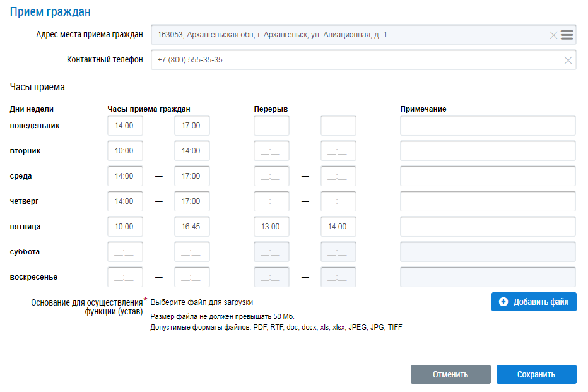
Task: Edit Friday break start time 13:00
Action: pyautogui.click(x=271, y=227)
